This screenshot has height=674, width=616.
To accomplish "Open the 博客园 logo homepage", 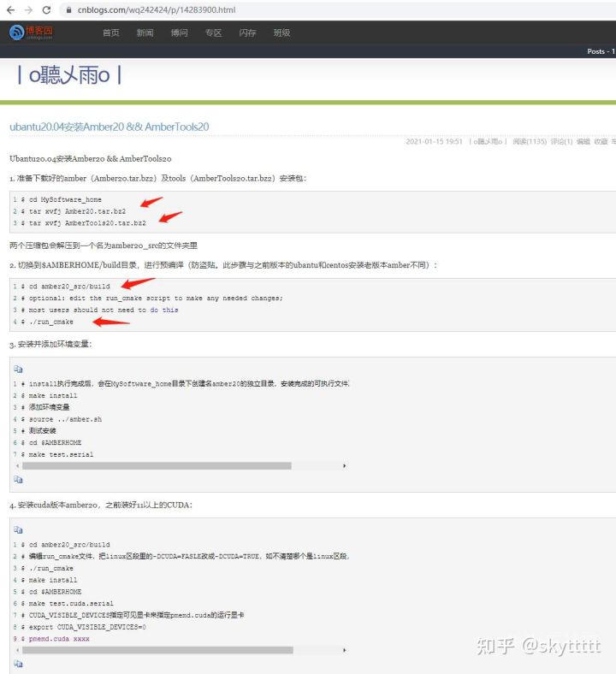I will point(31,33).
